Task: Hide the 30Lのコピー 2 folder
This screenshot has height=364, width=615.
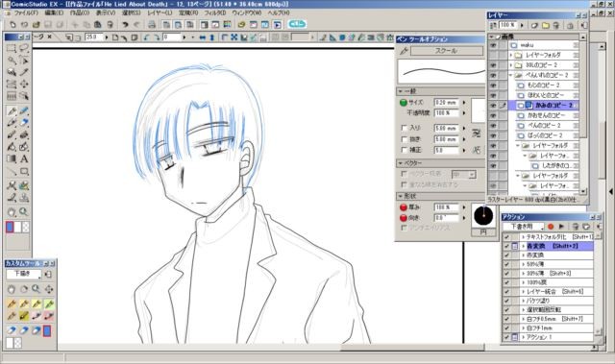Action: [x=493, y=65]
